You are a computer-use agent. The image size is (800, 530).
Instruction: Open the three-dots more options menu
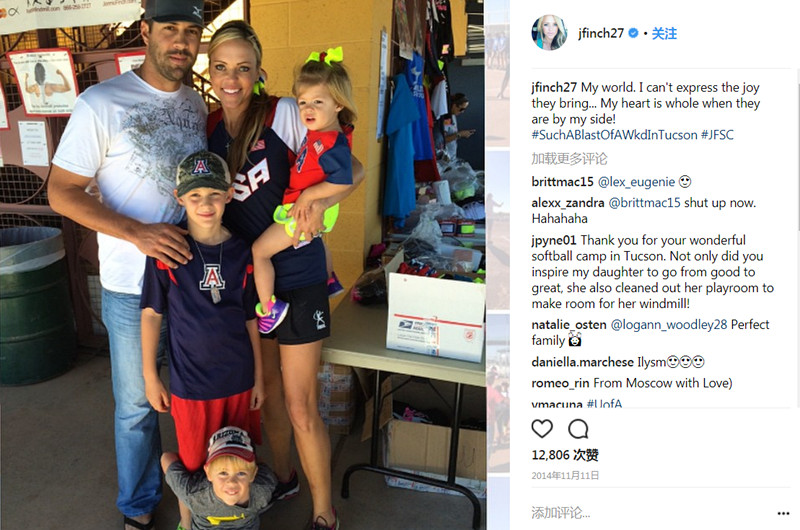(783, 513)
